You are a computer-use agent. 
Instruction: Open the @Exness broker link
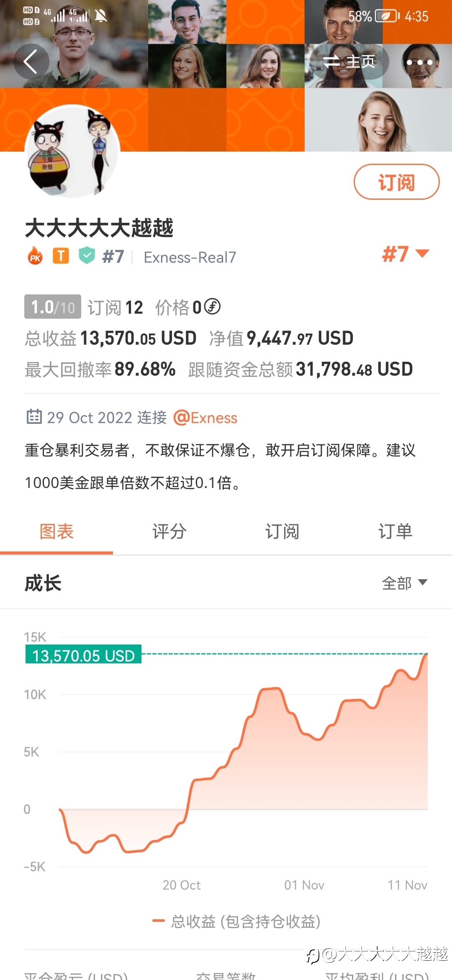tap(205, 418)
